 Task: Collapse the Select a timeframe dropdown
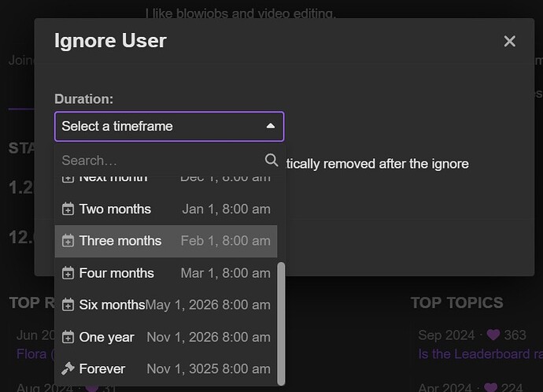(168, 126)
